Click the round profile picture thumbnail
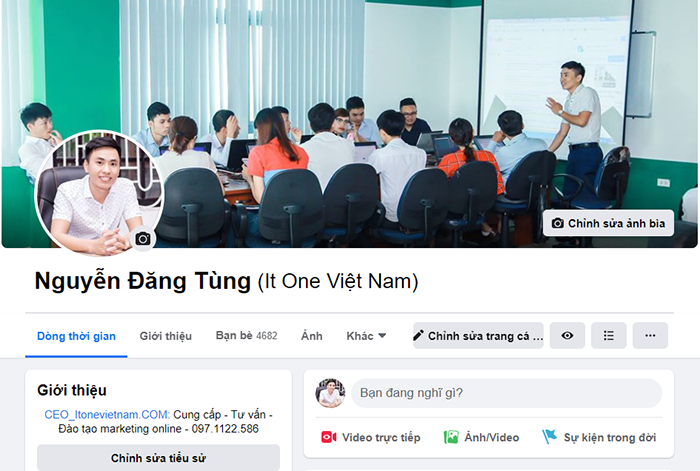Screen dimensions: 700x471 click(x=99, y=193)
